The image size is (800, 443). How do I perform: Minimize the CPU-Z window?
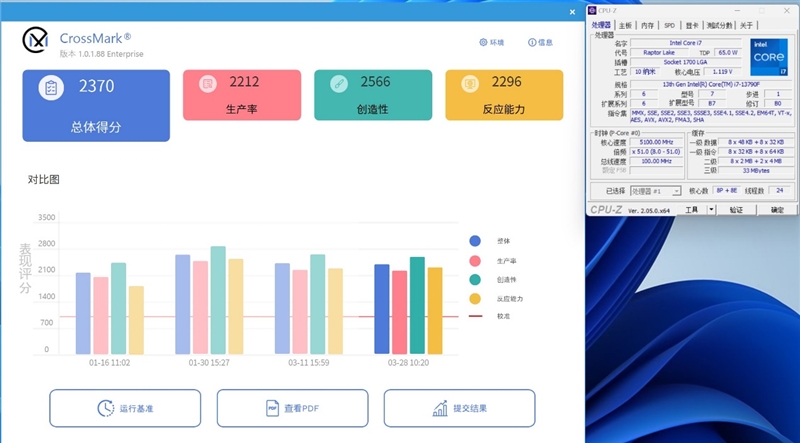(x=738, y=10)
